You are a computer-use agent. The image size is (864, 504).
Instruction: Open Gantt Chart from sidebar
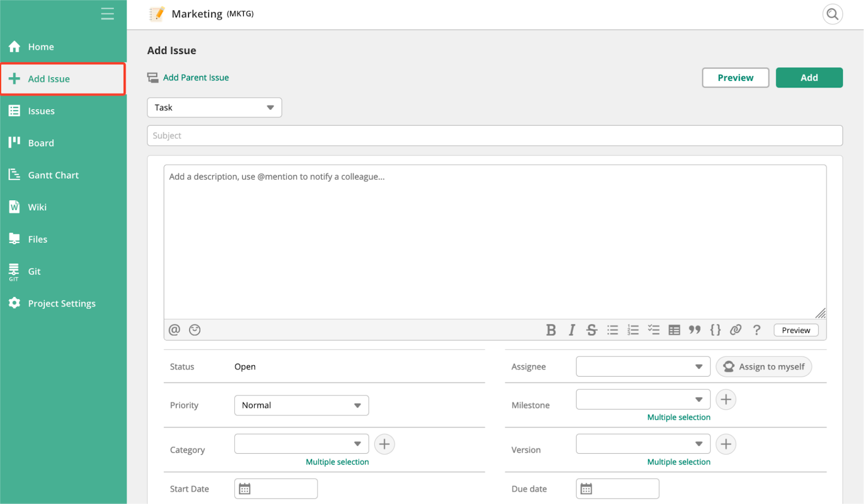(63, 175)
